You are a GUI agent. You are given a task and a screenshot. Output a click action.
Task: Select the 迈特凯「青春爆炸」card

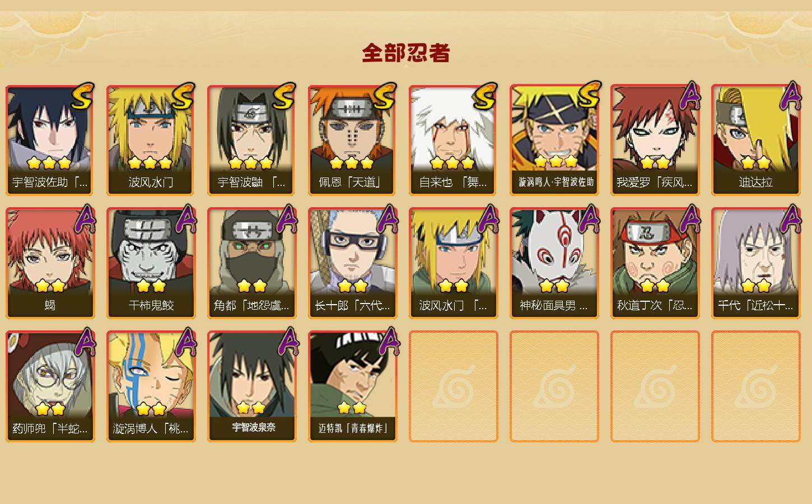(352, 386)
